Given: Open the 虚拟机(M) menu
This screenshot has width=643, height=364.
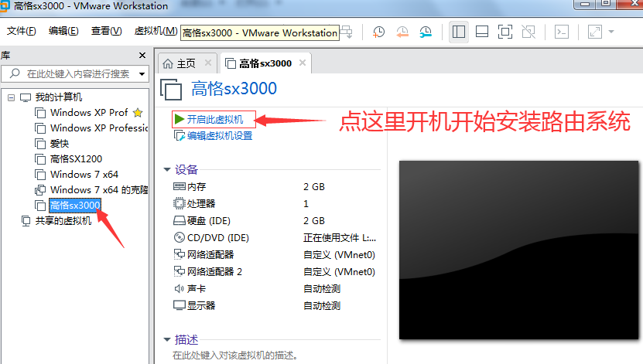Looking at the screenshot, I should pos(156,31).
